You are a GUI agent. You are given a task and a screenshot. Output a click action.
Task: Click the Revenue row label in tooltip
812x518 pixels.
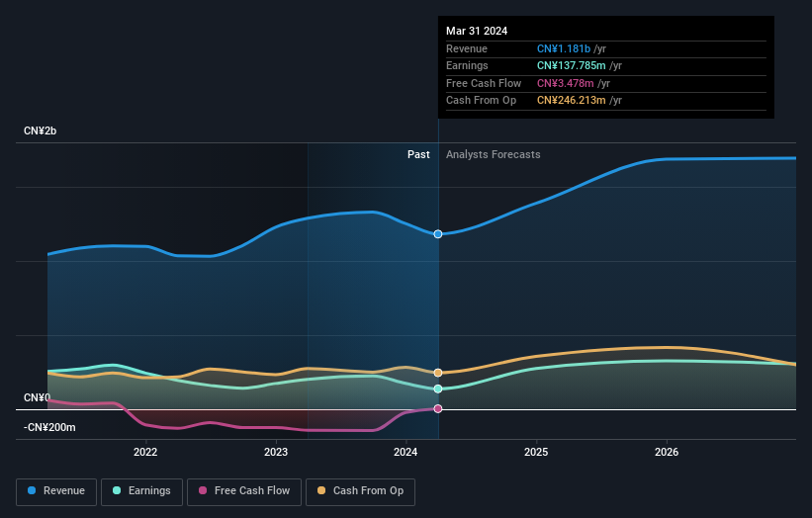tap(467, 48)
